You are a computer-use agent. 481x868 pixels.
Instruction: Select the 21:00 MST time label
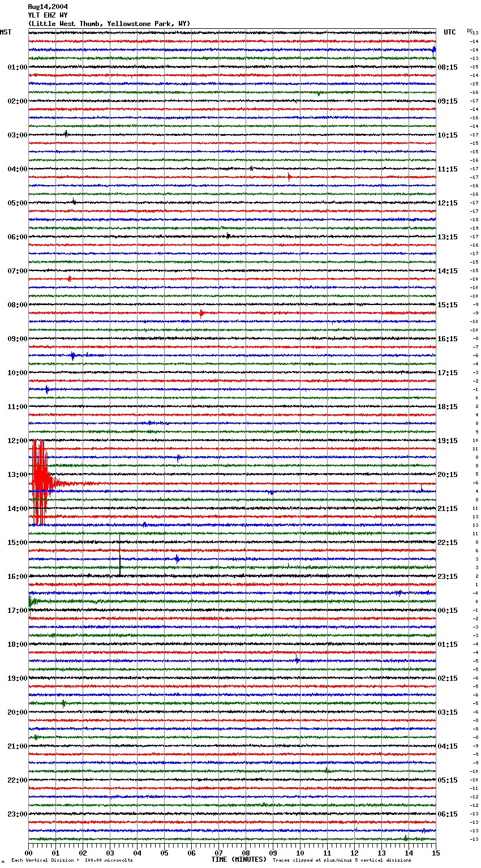click(18, 746)
